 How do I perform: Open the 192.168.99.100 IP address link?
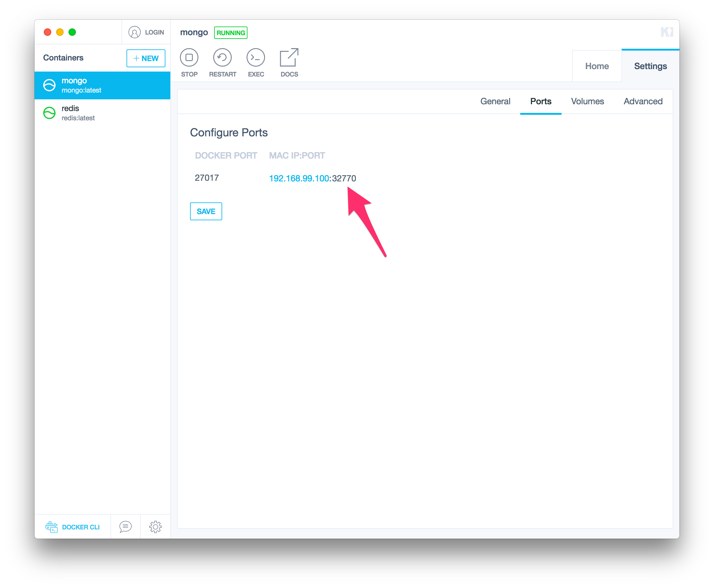click(x=297, y=178)
